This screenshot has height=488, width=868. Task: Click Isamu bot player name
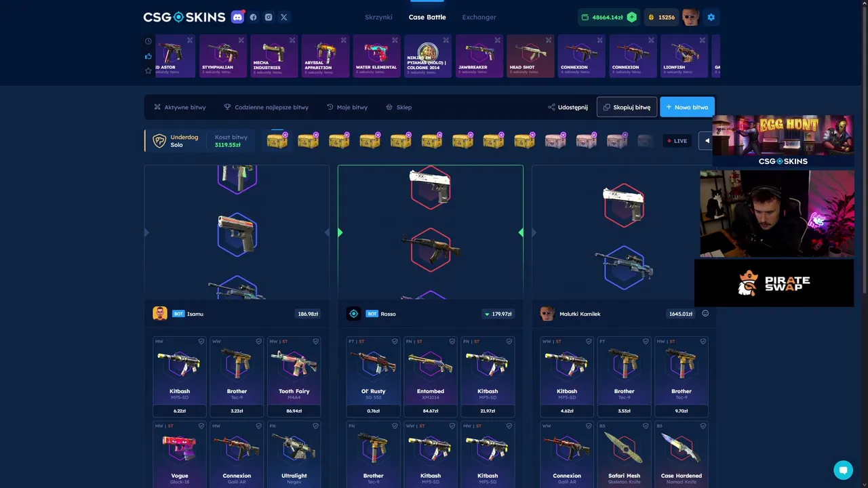pyautogui.click(x=195, y=314)
